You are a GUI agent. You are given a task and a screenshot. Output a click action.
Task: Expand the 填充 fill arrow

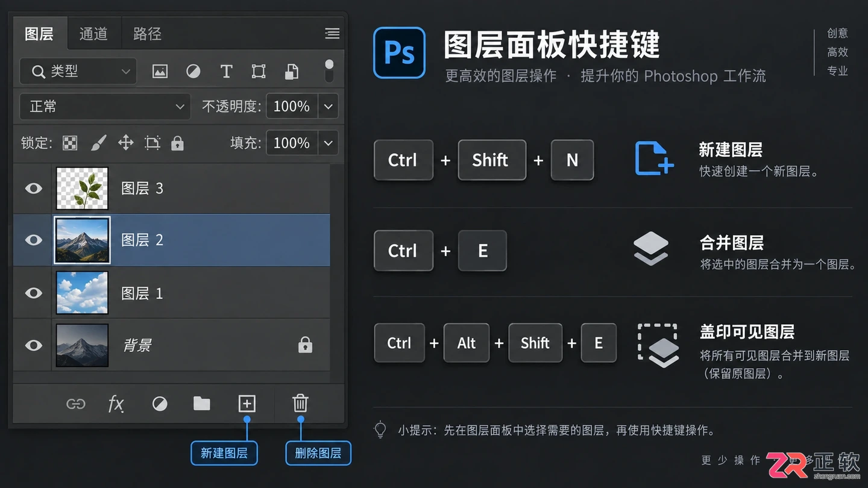[x=329, y=143]
